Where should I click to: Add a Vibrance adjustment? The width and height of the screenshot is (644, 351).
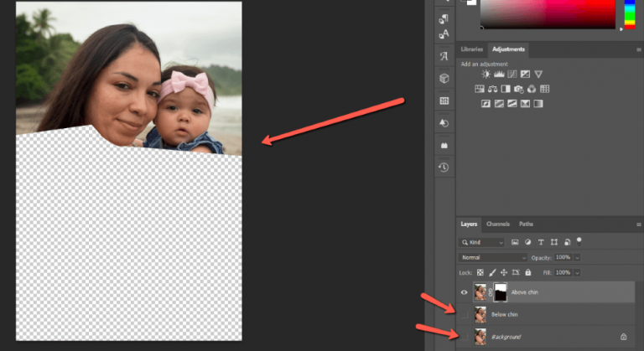538,74
